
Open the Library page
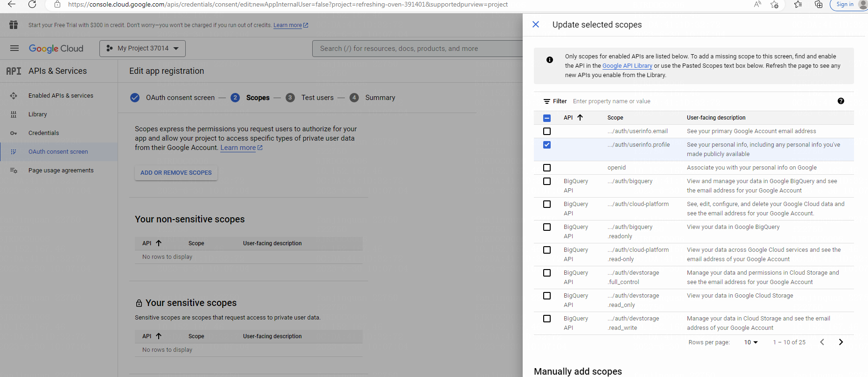38,114
